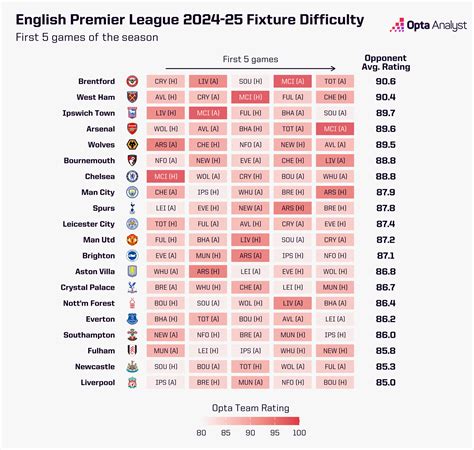Click the Man City badge
The image size is (474, 450).
[x=132, y=192]
